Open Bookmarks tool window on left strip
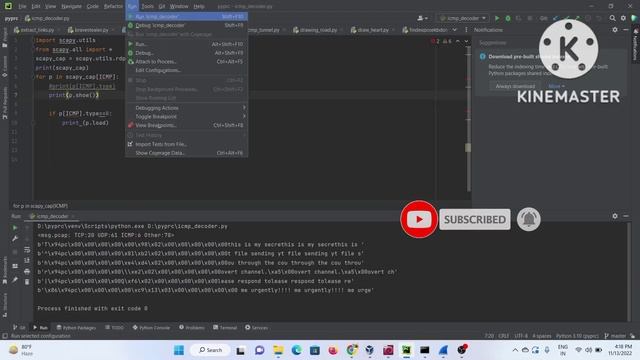 (x=4, y=270)
